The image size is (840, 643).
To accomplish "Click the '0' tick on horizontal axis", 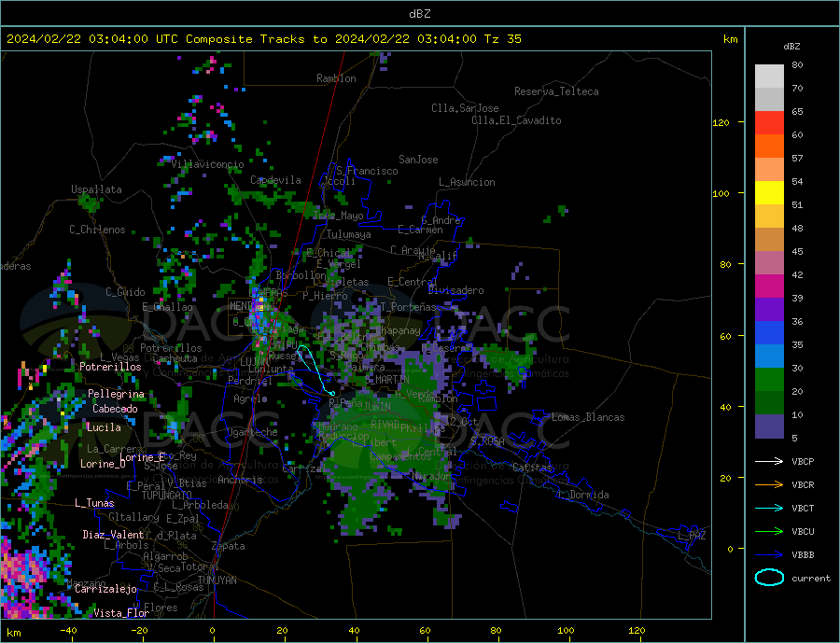I will tap(213, 631).
